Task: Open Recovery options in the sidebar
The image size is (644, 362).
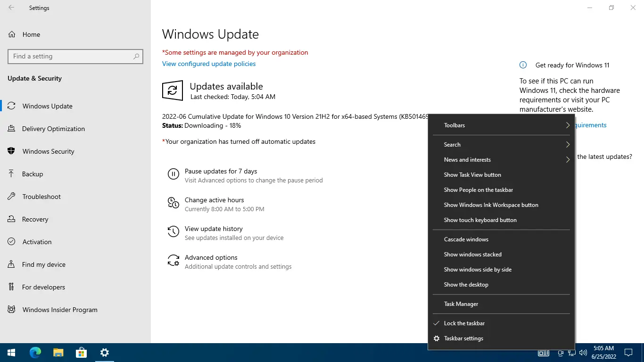Action: (75, 219)
